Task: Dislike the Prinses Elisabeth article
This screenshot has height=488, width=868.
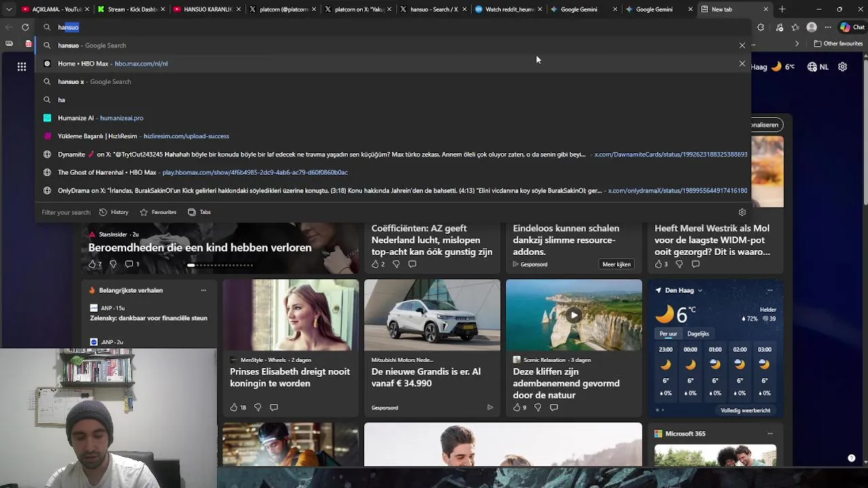Action: (257, 407)
